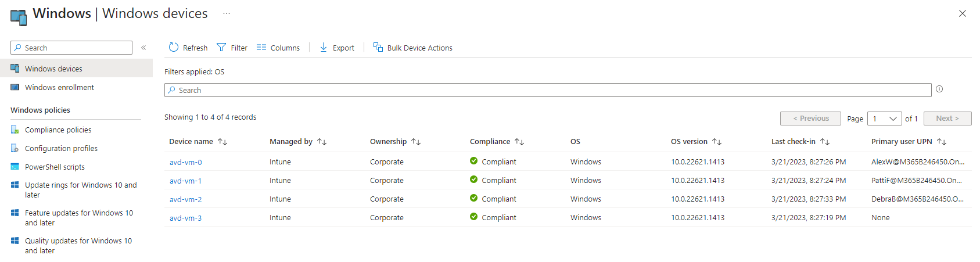Image resolution: width=980 pixels, height=262 pixels.
Task: Open Quality updates for Windows 10 and later
Action: pyautogui.click(x=78, y=246)
